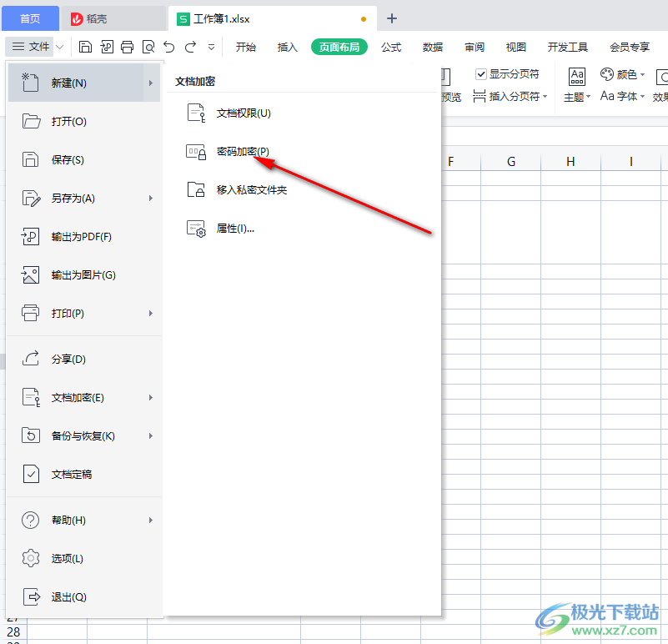Image resolution: width=668 pixels, height=644 pixels.
Task: Toggle the 显示分页符 checkbox
Action: (x=481, y=74)
